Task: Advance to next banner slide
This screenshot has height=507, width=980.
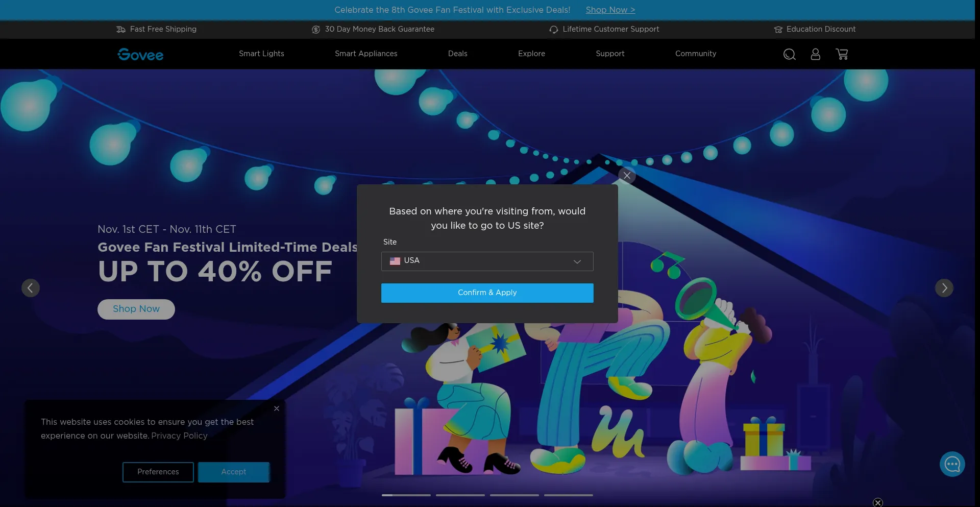Action: (944, 288)
